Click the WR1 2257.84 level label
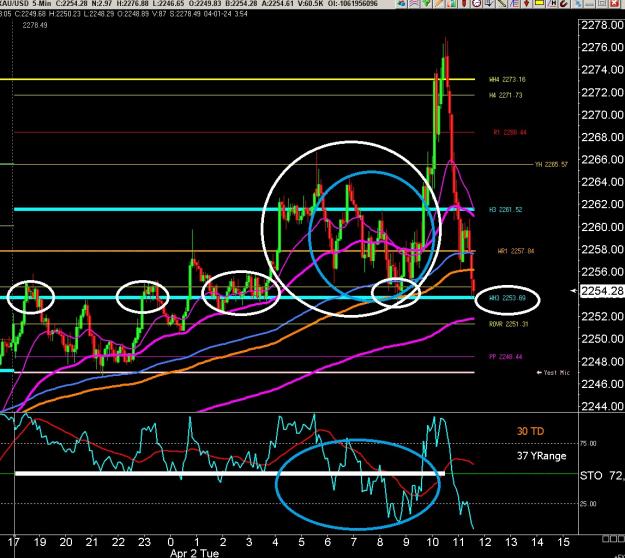625x558 pixels. (x=516, y=251)
